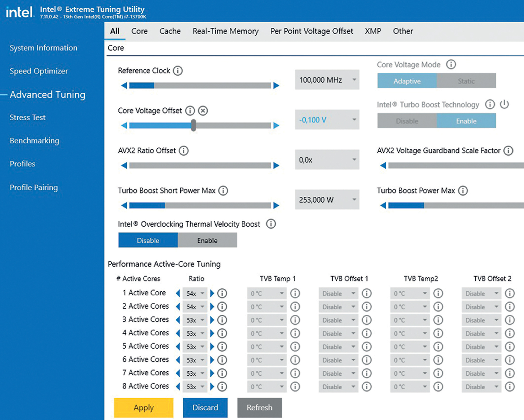This screenshot has width=524, height=420.
Task: Open info for AVX2 Ratio Offset
Action: coord(184,151)
